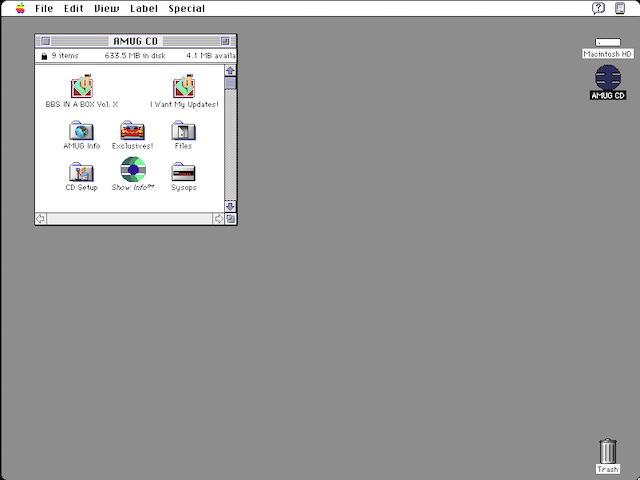640x480 pixels.
Task: Click the horizontal scrollbar left arrow
Action: coord(40,219)
